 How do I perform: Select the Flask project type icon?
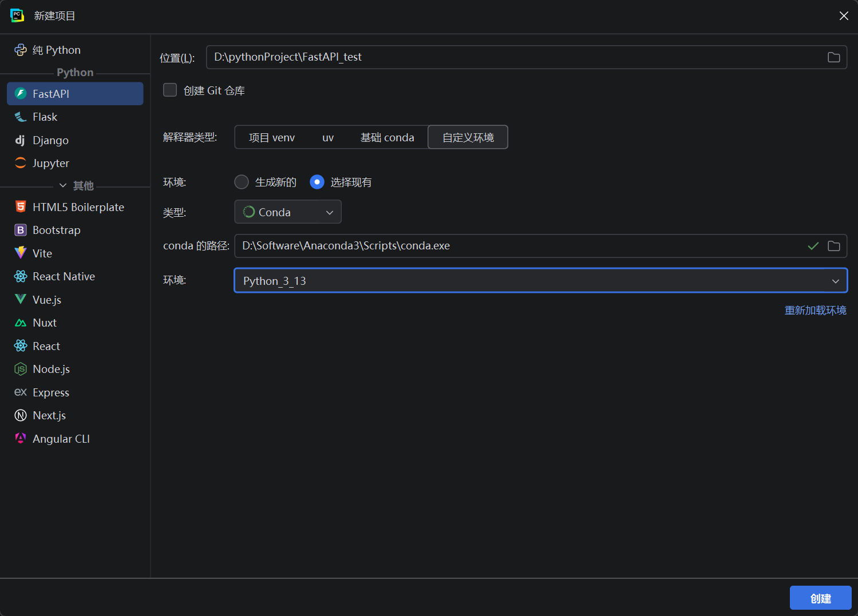(21, 117)
